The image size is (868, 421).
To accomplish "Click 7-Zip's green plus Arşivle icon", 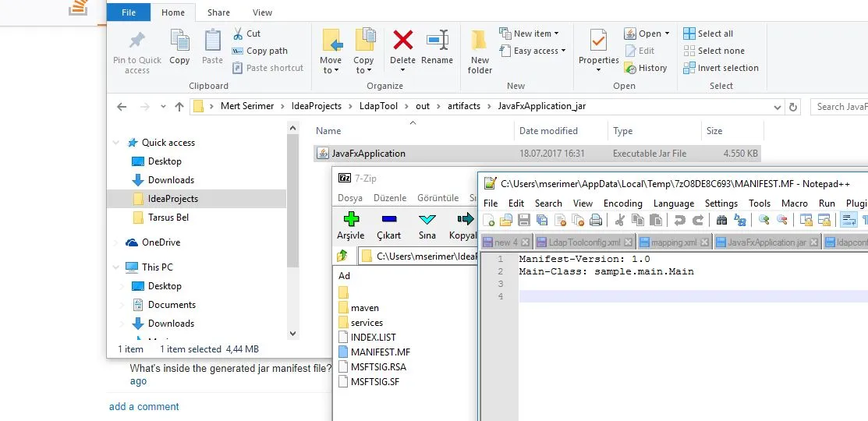I will (x=351, y=220).
